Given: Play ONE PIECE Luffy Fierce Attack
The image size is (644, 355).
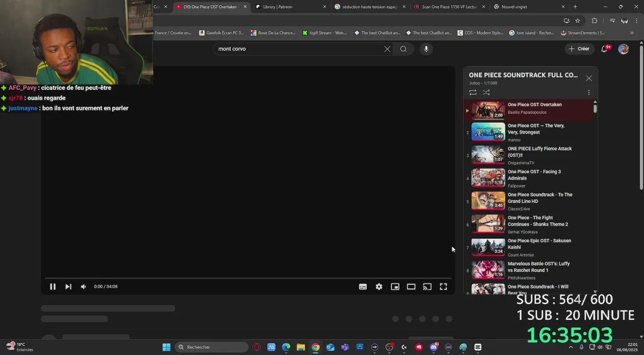Looking at the screenshot, I should pos(528,155).
